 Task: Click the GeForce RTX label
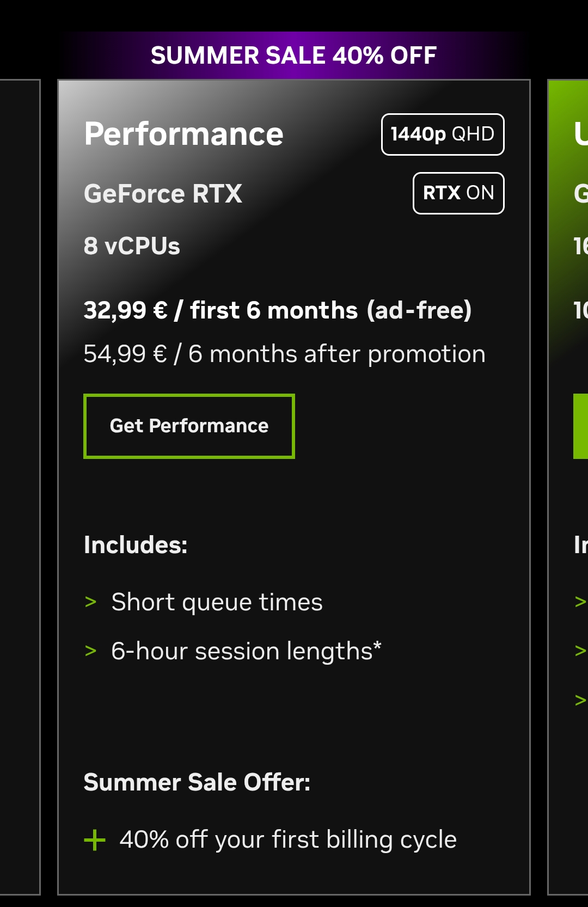click(163, 194)
